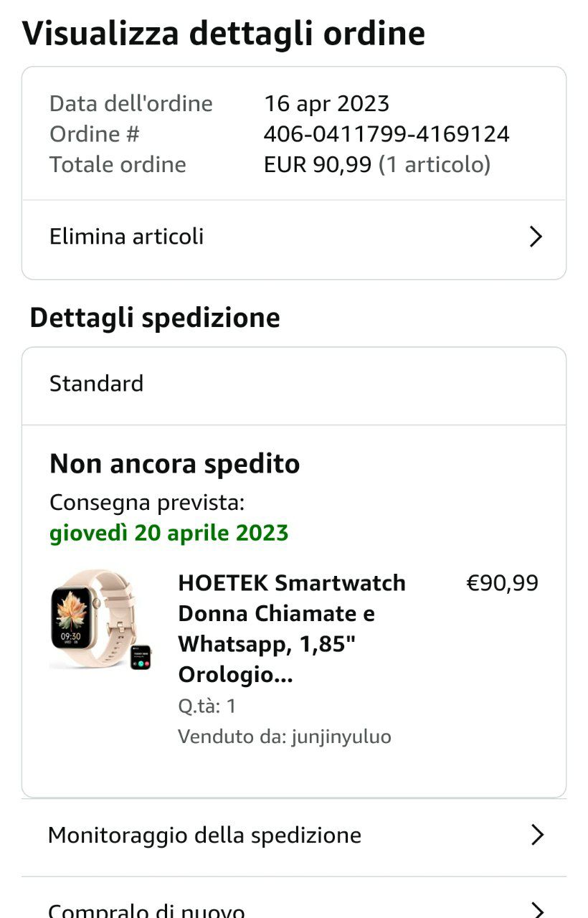Click the quantity label Q.tà: 1
Viewport: 588px width, 918px height.
207,706
